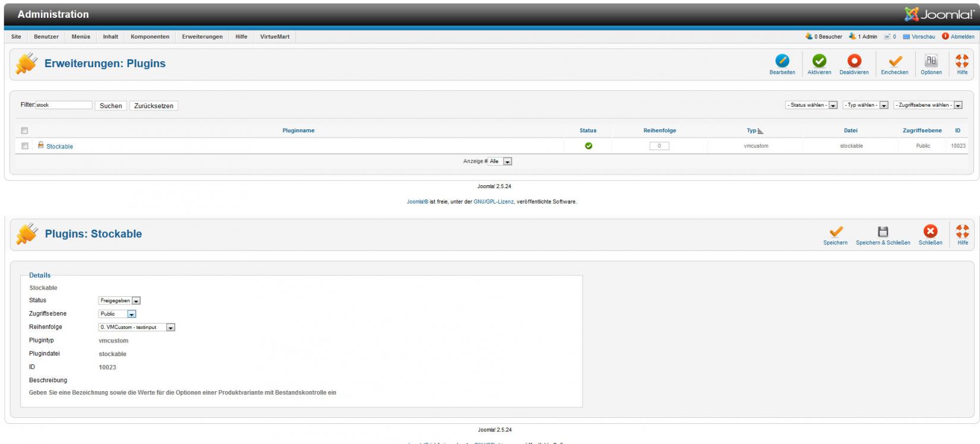This screenshot has height=444, width=980.
Task: Click the Einchecken toolbar icon
Action: coord(894,61)
